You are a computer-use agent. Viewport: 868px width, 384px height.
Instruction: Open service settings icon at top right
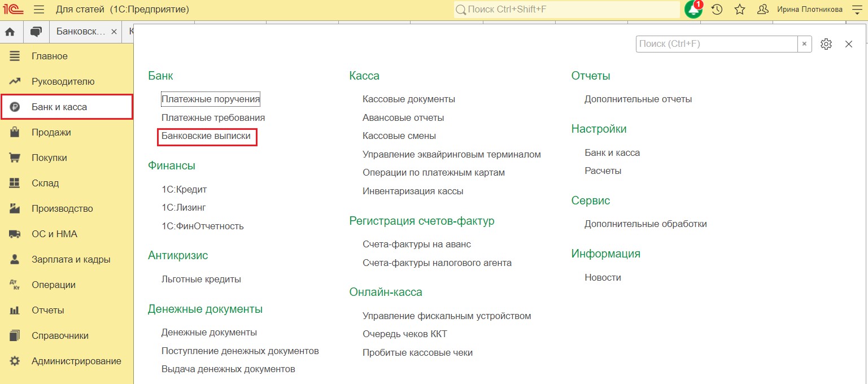pos(856,10)
